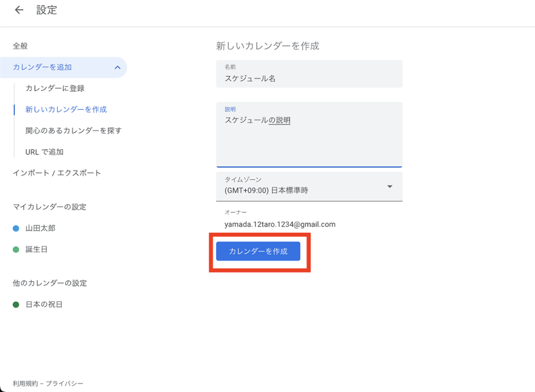Open the 利用規約 link
Screen dimensions: 535x392
coord(25,383)
